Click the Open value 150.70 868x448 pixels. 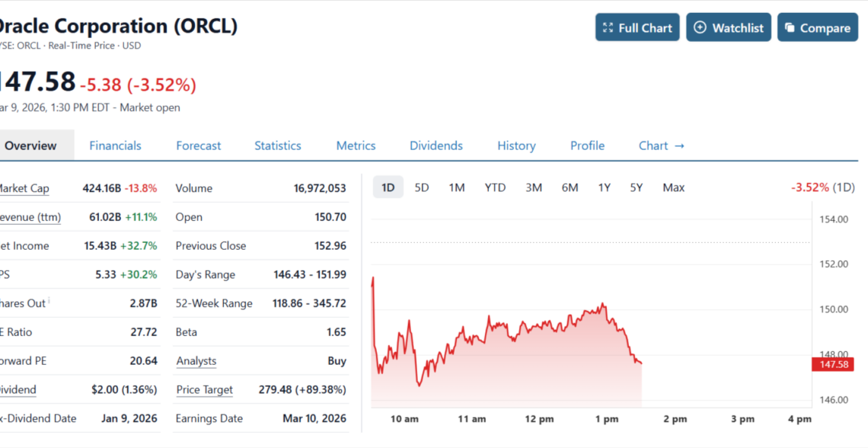330,218
